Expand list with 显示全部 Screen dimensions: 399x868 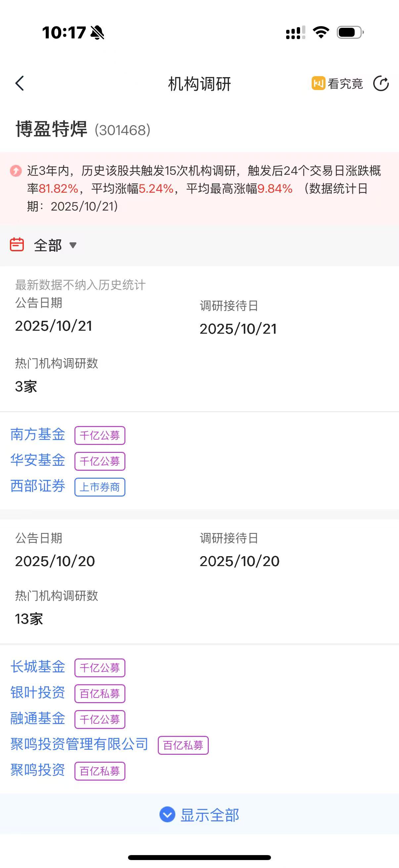[209, 815]
